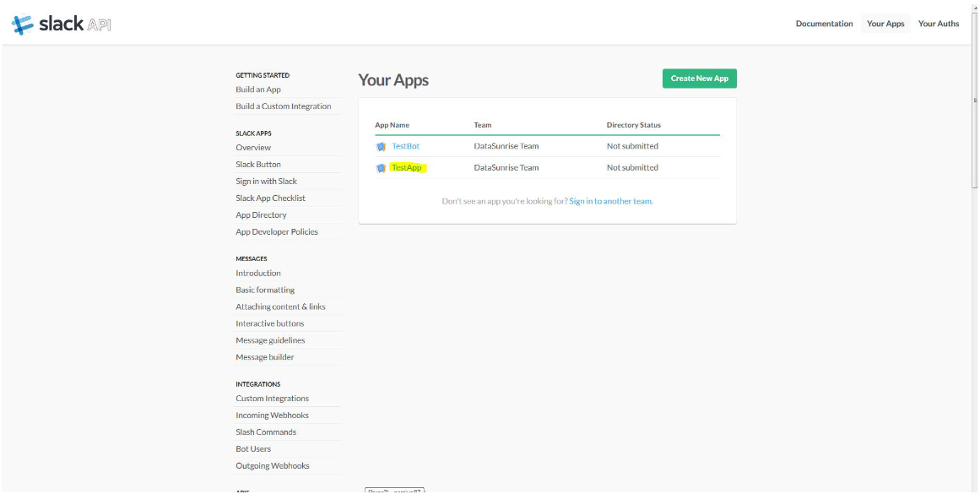View the Slack App Checklist
The image size is (980, 494).
tap(271, 198)
